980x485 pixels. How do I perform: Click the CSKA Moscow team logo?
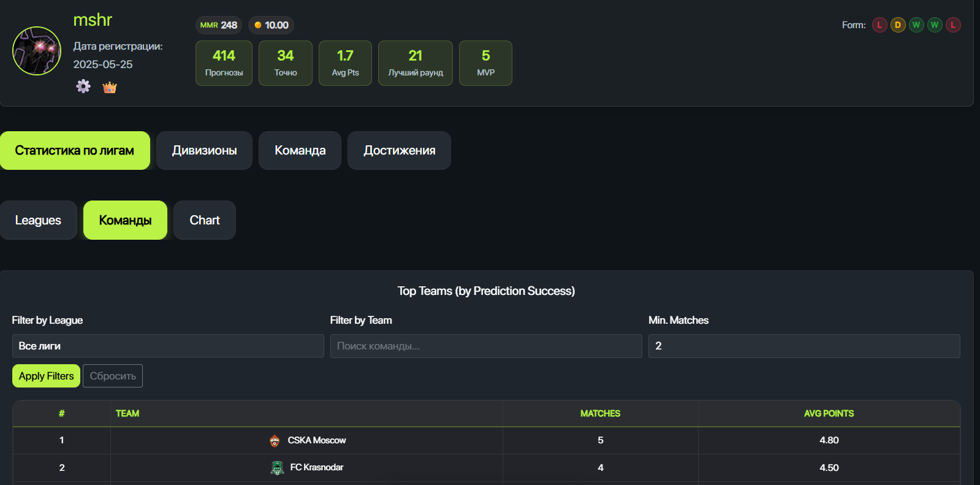(275, 440)
